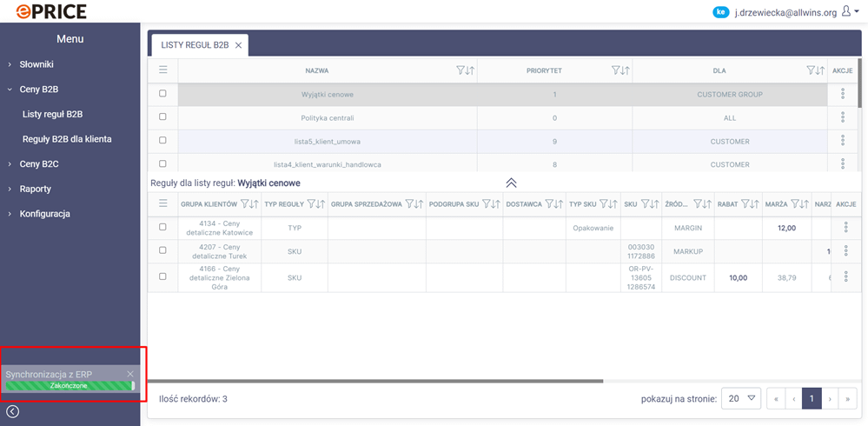Open the hamburger menu in the upper table header
Viewport: 868px width, 426px height.
coord(162,70)
